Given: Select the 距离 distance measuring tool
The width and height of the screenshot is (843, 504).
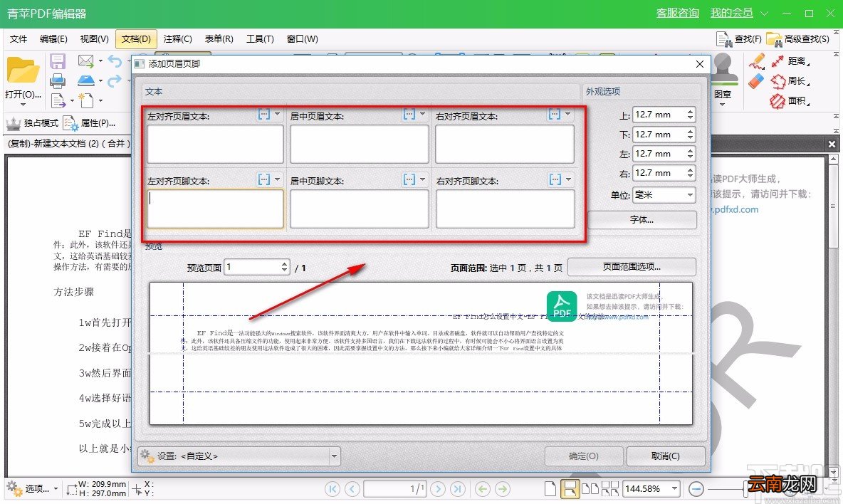Looking at the screenshot, I should pyautogui.click(x=790, y=61).
